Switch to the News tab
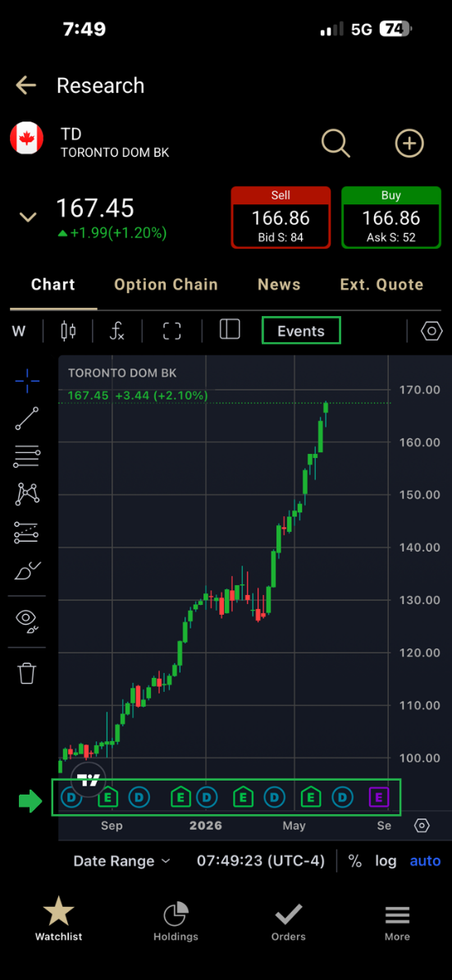The image size is (452, 980). pyautogui.click(x=279, y=285)
